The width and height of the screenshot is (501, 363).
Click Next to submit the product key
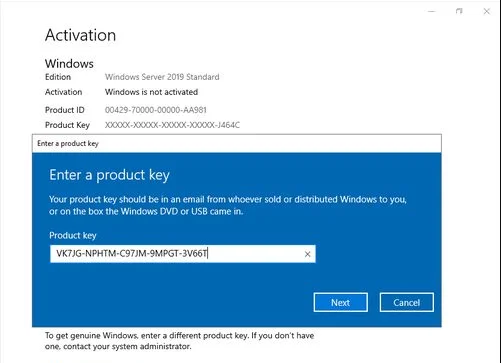[341, 302]
